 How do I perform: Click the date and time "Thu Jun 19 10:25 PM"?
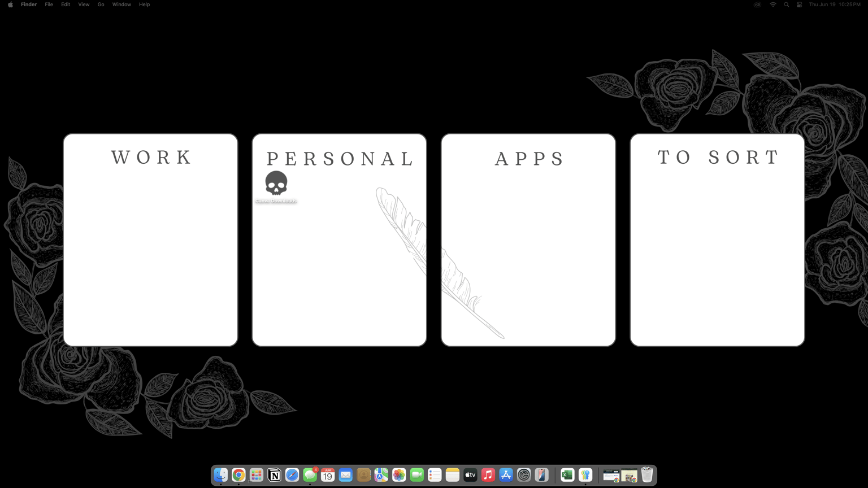pos(835,5)
